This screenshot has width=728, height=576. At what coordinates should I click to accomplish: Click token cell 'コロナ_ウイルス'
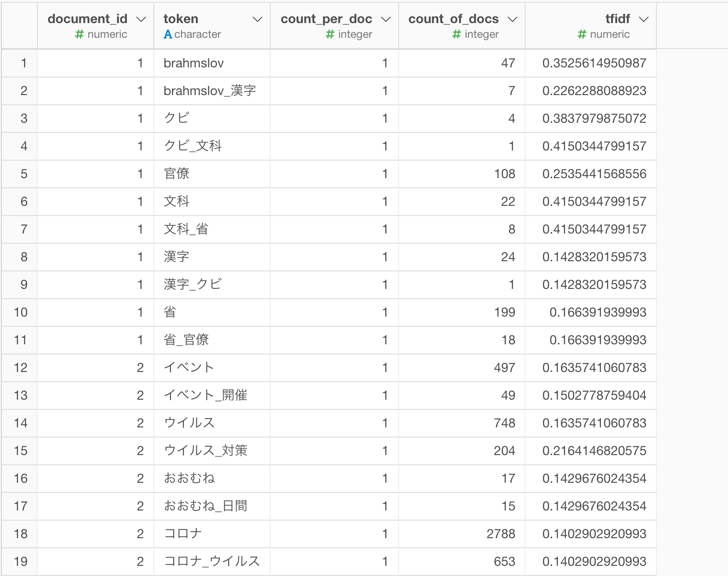coord(212,562)
